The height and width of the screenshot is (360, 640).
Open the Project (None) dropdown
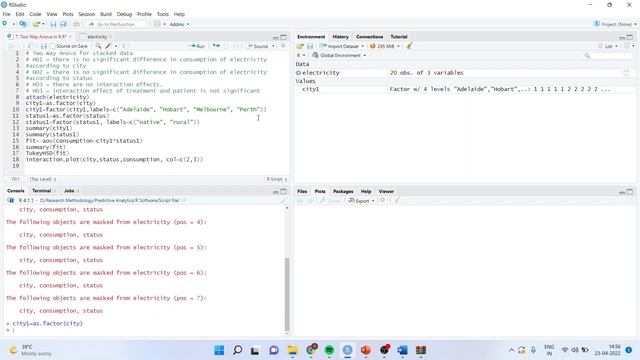click(615, 24)
